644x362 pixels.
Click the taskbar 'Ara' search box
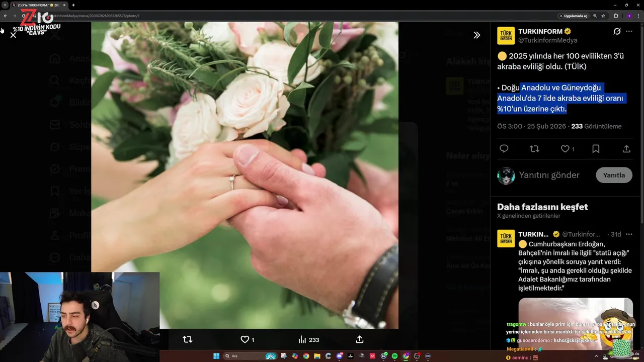tap(250, 356)
